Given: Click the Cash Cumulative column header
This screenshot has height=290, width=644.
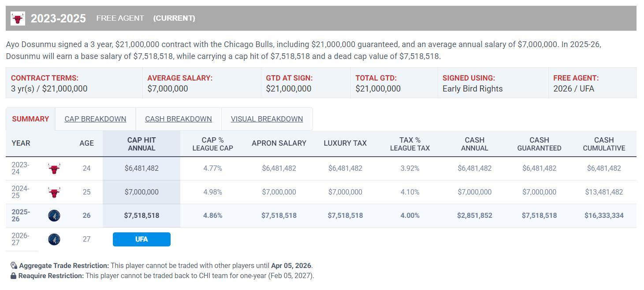Looking at the screenshot, I should tap(603, 144).
